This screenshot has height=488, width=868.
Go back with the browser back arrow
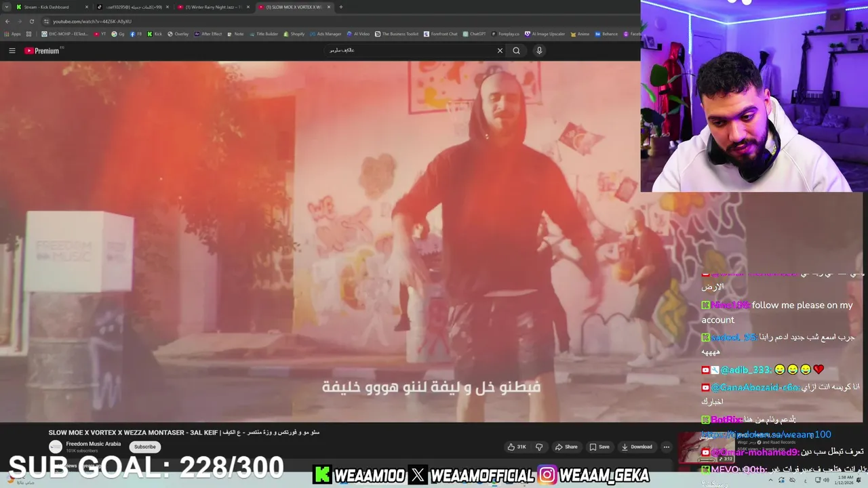pyautogui.click(x=7, y=21)
